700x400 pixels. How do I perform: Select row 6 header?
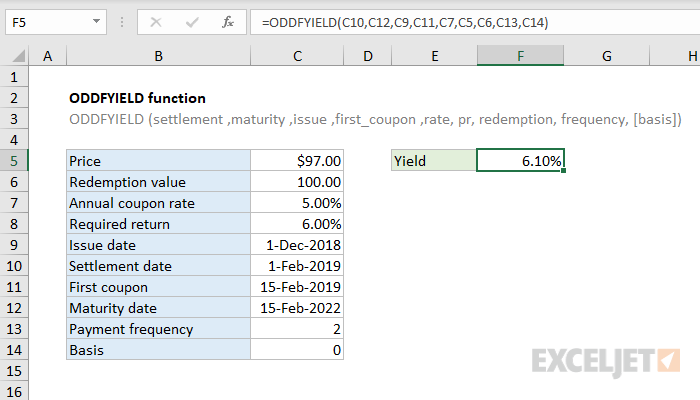click(x=14, y=182)
